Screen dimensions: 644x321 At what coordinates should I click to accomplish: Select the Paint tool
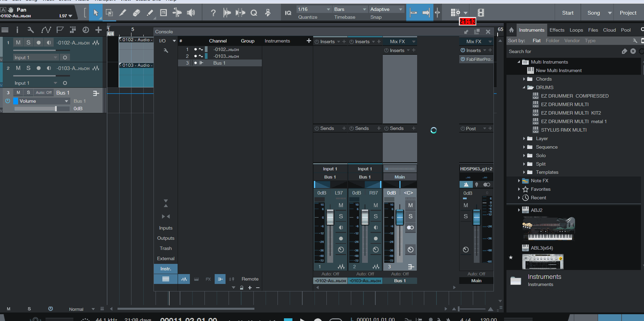tap(150, 13)
